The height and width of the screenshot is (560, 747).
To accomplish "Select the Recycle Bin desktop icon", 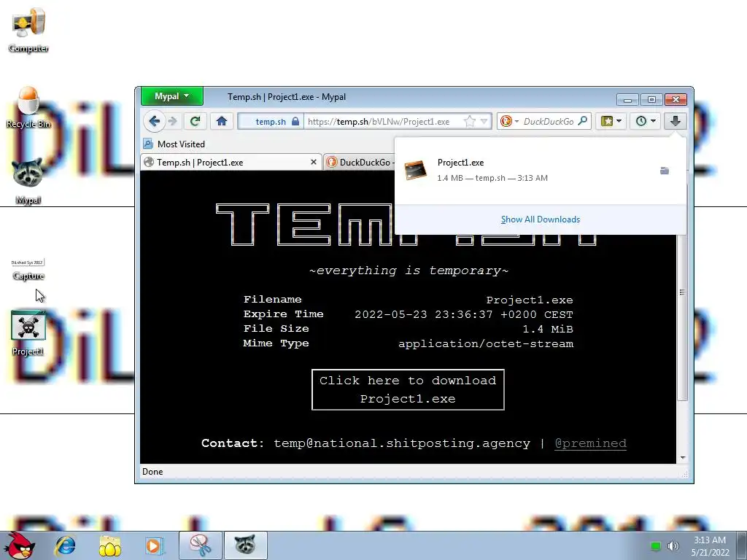I will point(28,107).
